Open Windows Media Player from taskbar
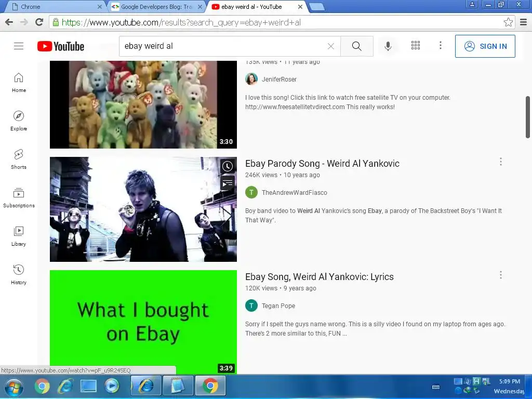Image resolution: width=532 pixels, height=399 pixels. tap(112, 386)
